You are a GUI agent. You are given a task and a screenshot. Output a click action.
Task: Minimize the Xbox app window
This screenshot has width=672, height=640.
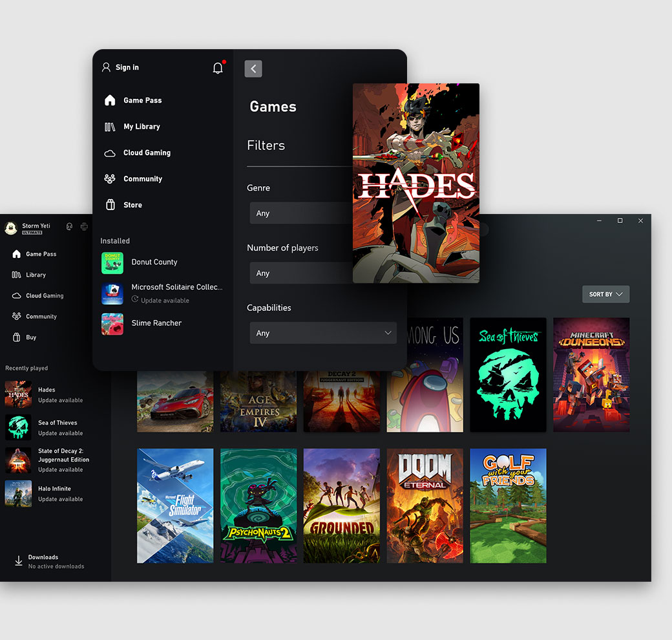coord(599,220)
